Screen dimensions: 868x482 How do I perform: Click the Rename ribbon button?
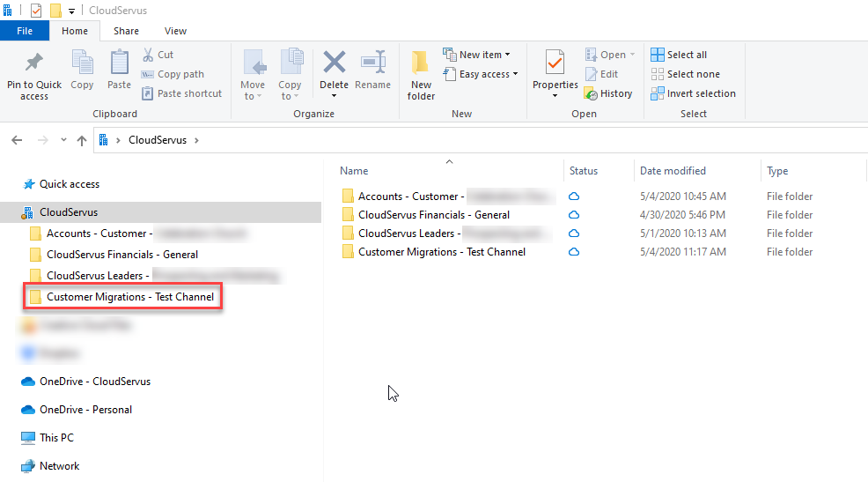[372, 70]
